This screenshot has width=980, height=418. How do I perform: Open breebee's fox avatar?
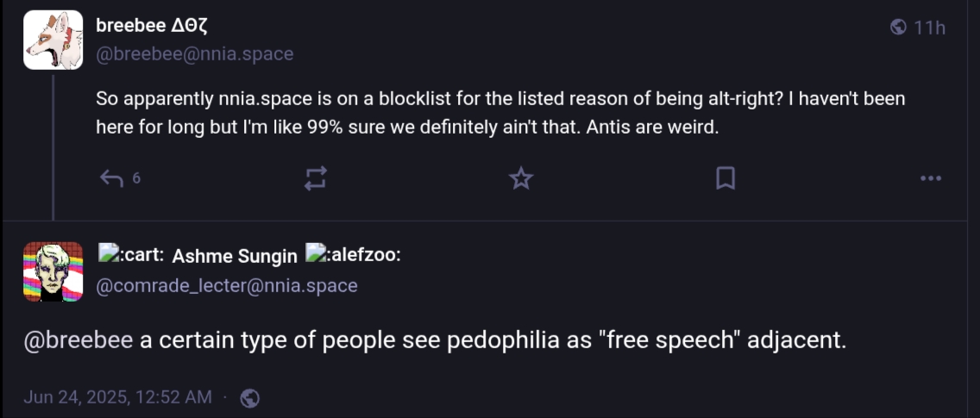[53, 40]
